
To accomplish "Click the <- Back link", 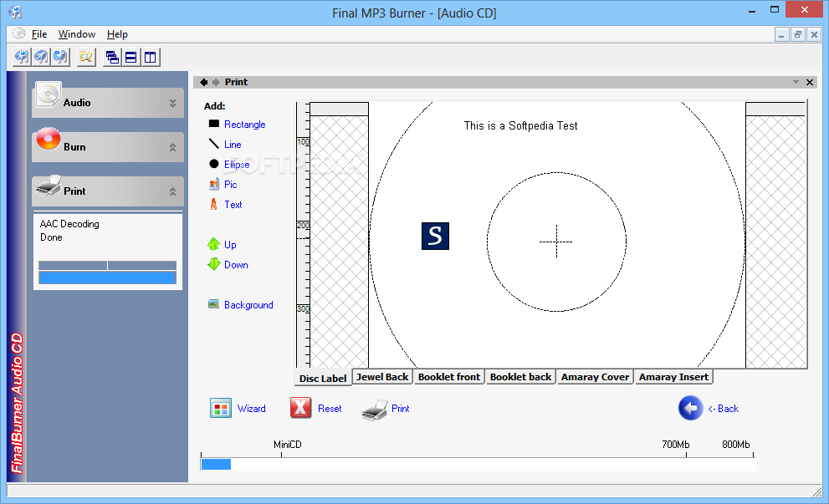I will click(724, 409).
